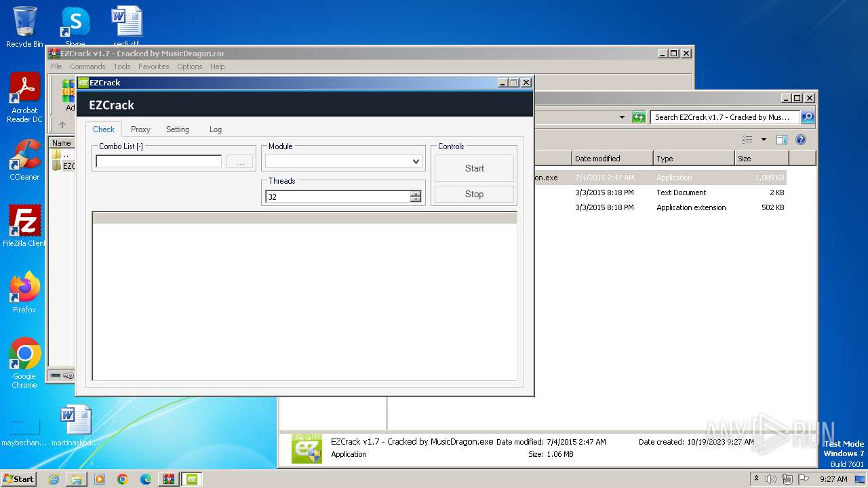This screenshot has height=488, width=868.
Task: Switch to WinRAR taskbar button
Action: [168, 479]
